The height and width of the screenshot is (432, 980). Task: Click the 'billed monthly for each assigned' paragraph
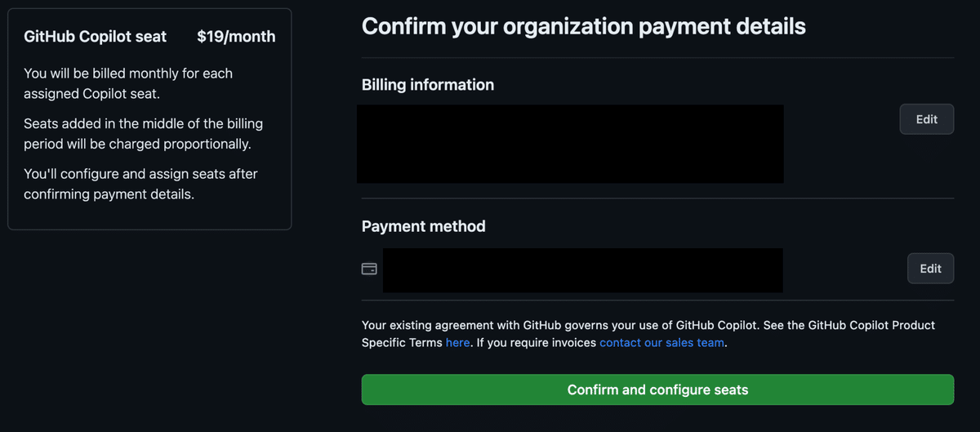tap(128, 83)
